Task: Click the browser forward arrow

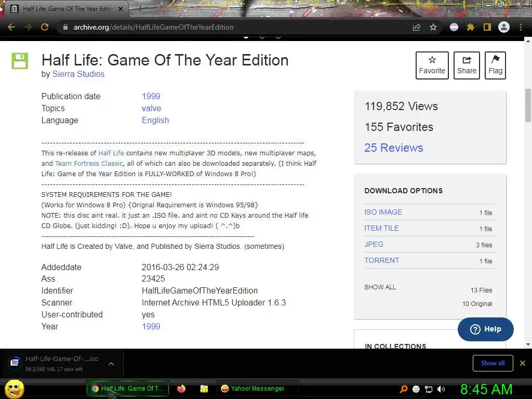Action: pyautogui.click(x=28, y=27)
